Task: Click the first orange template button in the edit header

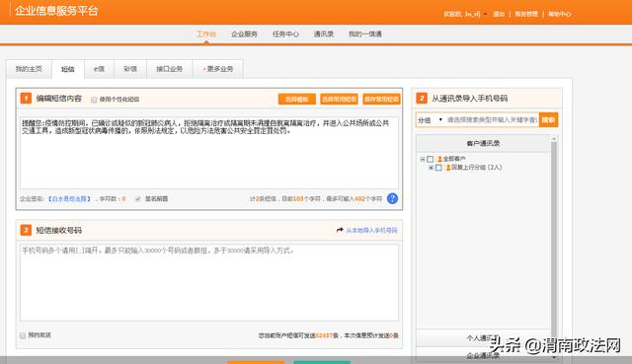Action: (296, 99)
